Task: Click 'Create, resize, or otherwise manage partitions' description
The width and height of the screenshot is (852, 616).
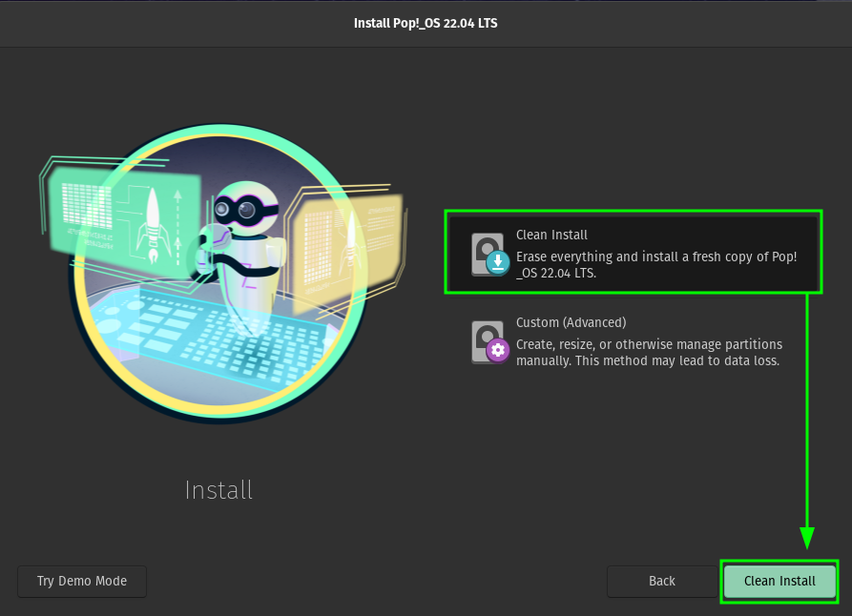Action: 650,353
